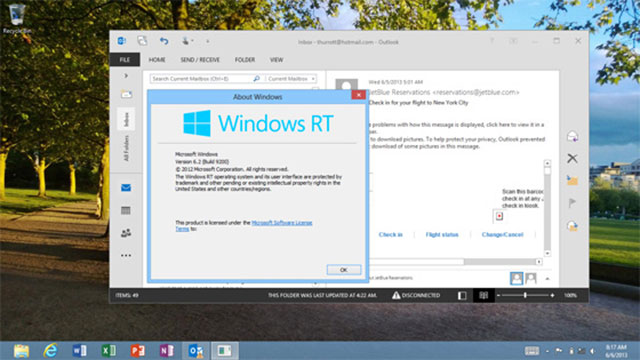
Task: Close the About Windows dialog
Action: pos(358,95)
